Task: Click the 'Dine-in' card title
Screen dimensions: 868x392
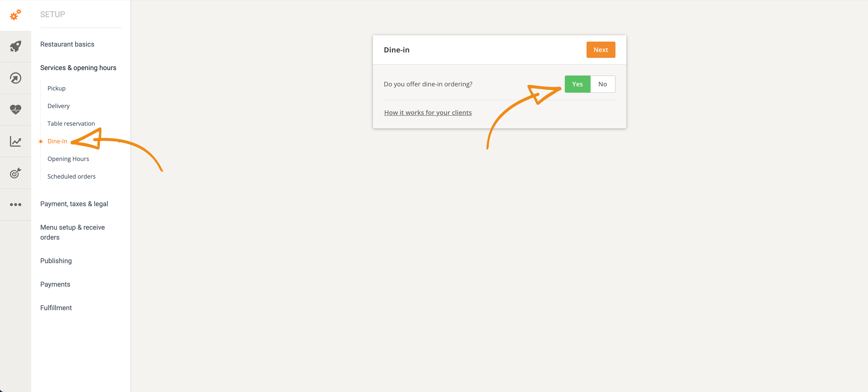Action: [397, 50]
